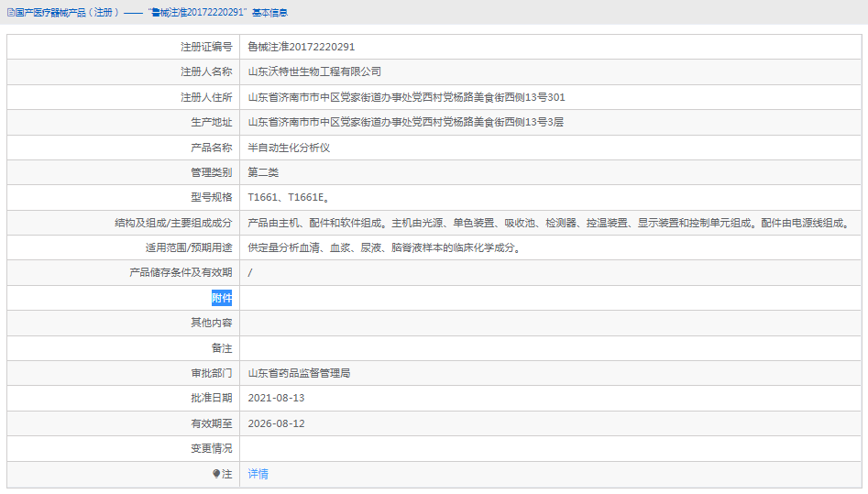Select company name 山东沃特世生物工程有限公司

click(314, 71)
